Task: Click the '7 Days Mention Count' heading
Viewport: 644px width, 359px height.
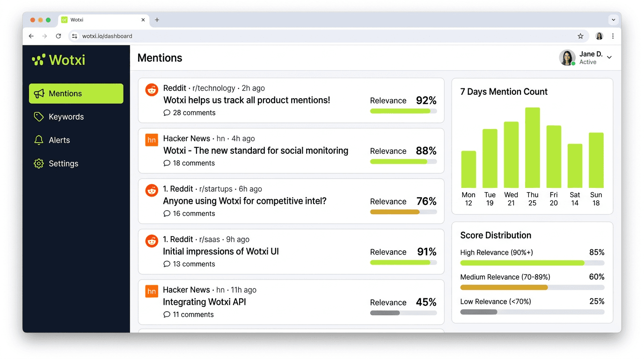Action: point(504,92)
